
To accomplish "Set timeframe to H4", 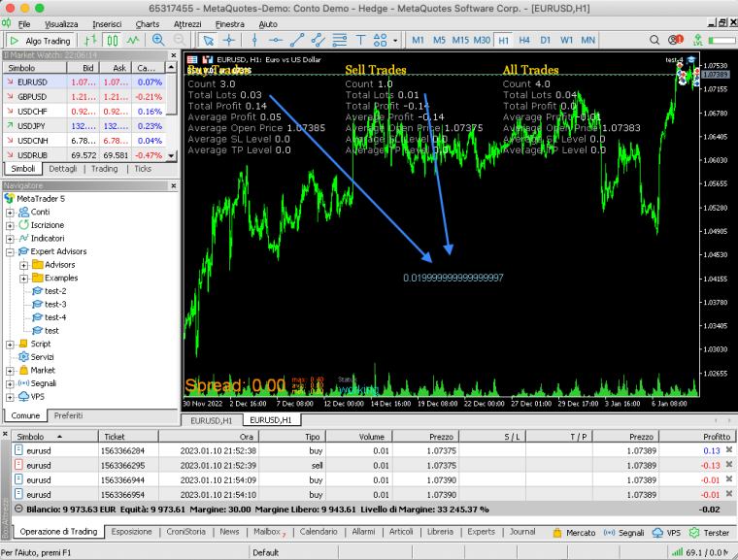I will [524, 41].
